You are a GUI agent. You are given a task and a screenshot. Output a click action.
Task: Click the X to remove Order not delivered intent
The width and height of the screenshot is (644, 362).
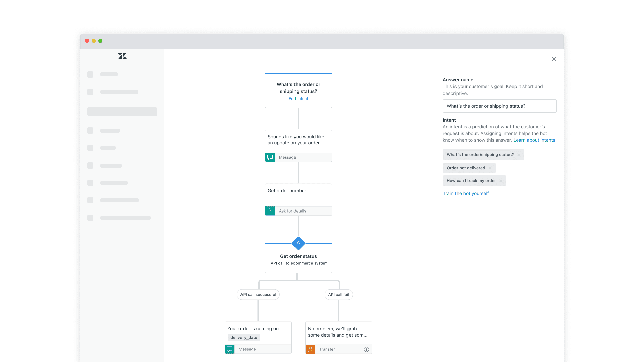490,168
